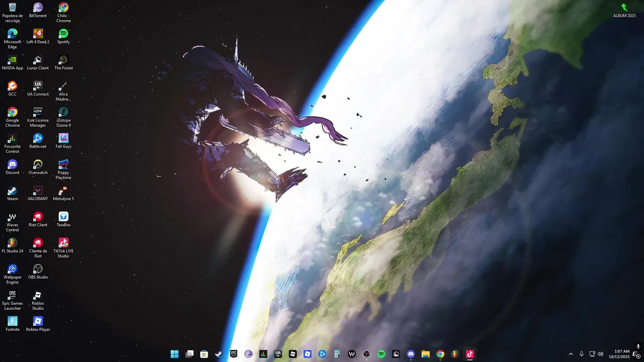Select the Riot Client desktop shortcut
The width and height of the screenshot is (644, 362).
(38, 219)
